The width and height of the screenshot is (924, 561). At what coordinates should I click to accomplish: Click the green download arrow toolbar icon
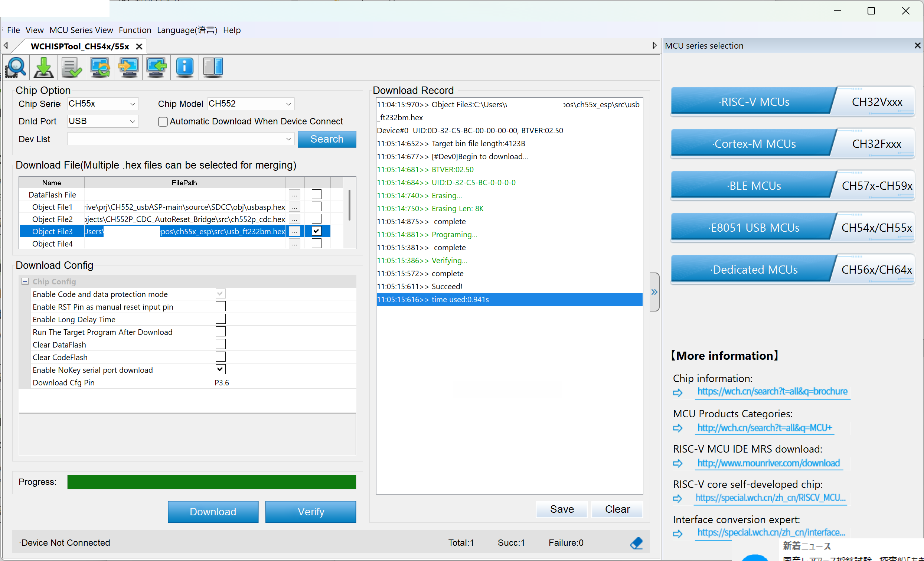point(44,68)
